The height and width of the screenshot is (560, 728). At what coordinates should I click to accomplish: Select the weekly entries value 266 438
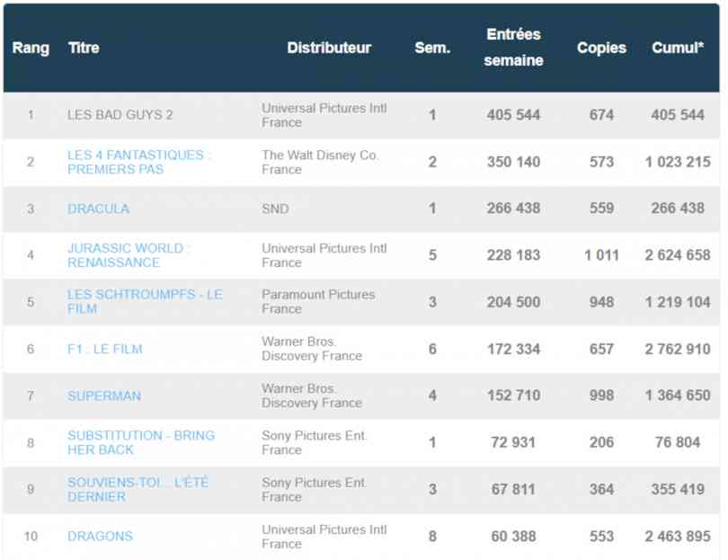pos(513,209)
